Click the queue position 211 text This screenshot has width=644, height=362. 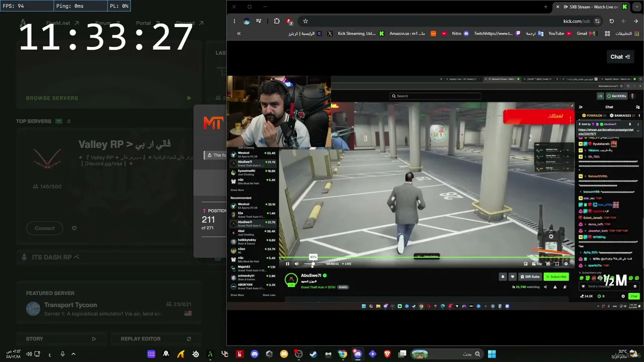[208, 220]
